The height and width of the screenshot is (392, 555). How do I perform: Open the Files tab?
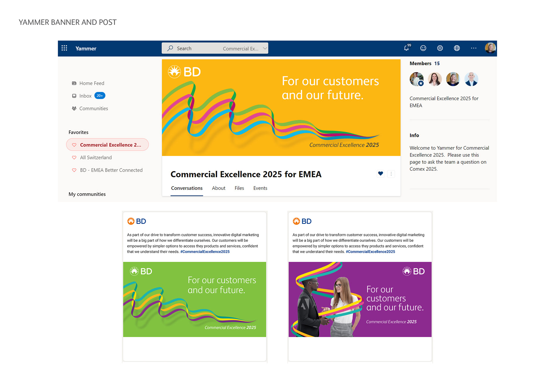click(x=239, y=188)
